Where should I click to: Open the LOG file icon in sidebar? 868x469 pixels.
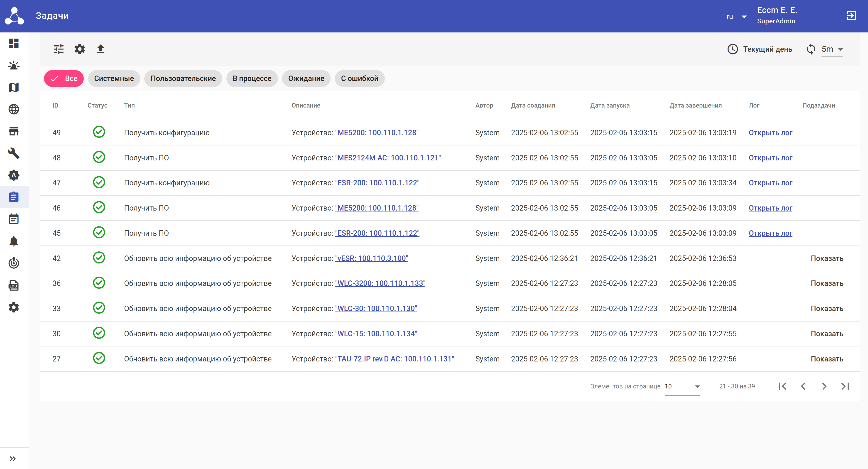point(14,285)
